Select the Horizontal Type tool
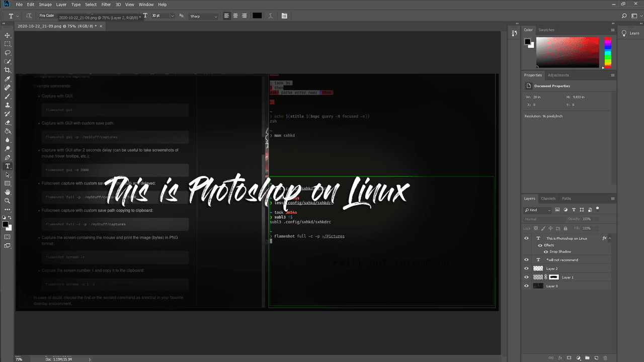This screenshot has height=362, width=644. point(8,166)
